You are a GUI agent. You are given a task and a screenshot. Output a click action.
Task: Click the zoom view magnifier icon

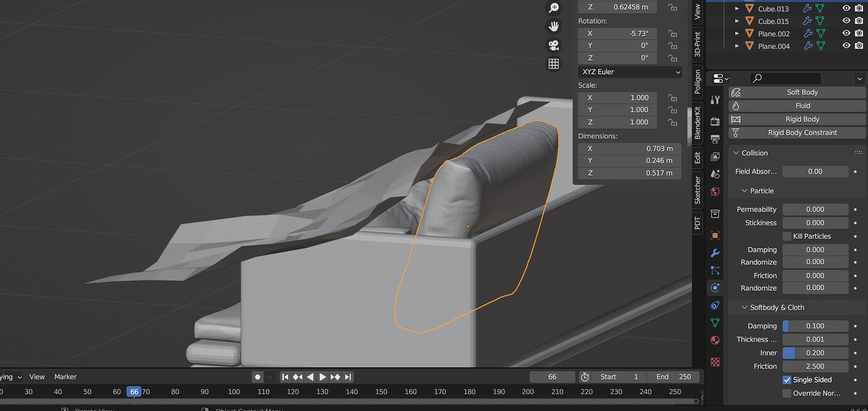coord(554,8)
